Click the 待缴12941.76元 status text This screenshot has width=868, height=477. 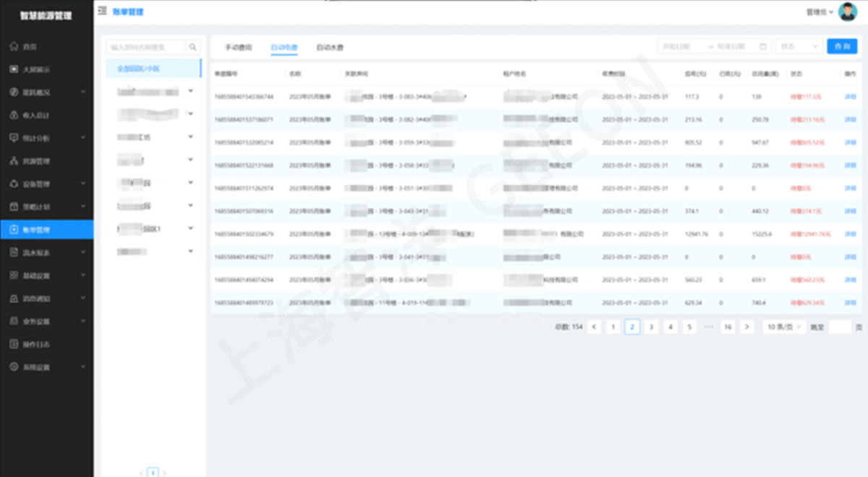(x=811, y=234)
